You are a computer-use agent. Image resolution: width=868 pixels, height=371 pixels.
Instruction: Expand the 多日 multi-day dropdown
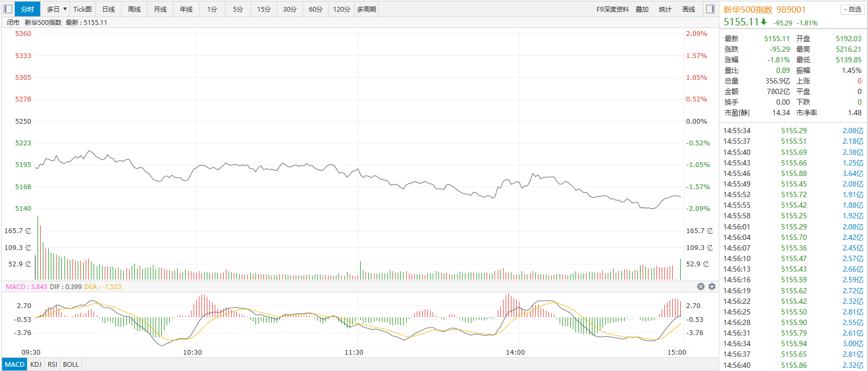[57, 9]
